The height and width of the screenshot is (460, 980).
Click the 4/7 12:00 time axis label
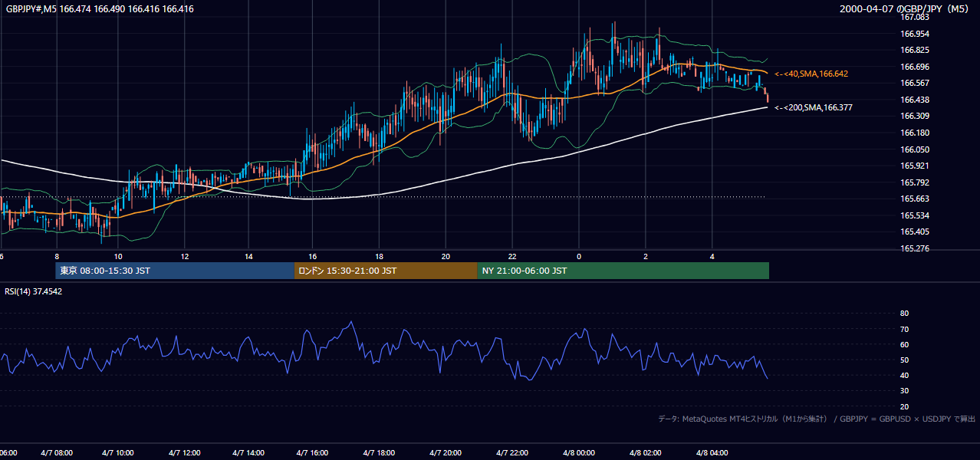coord(184,453)
